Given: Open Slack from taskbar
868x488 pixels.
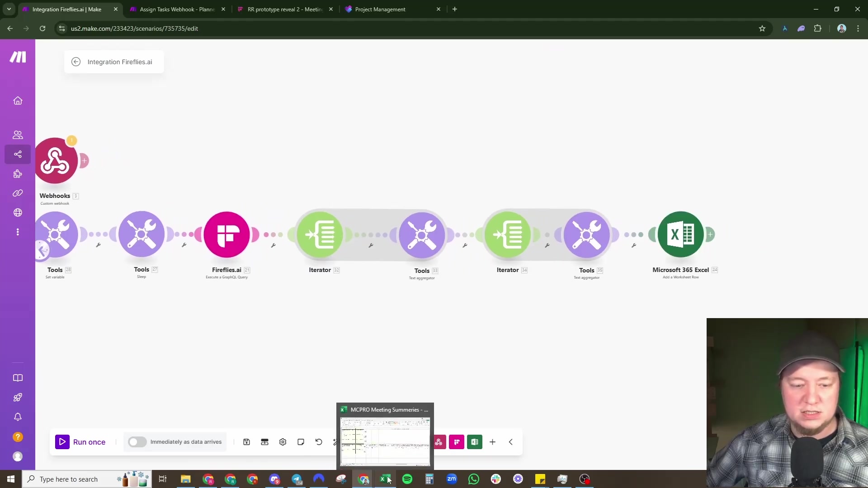Looking at the screenshot, I should [x=496, y=479].
